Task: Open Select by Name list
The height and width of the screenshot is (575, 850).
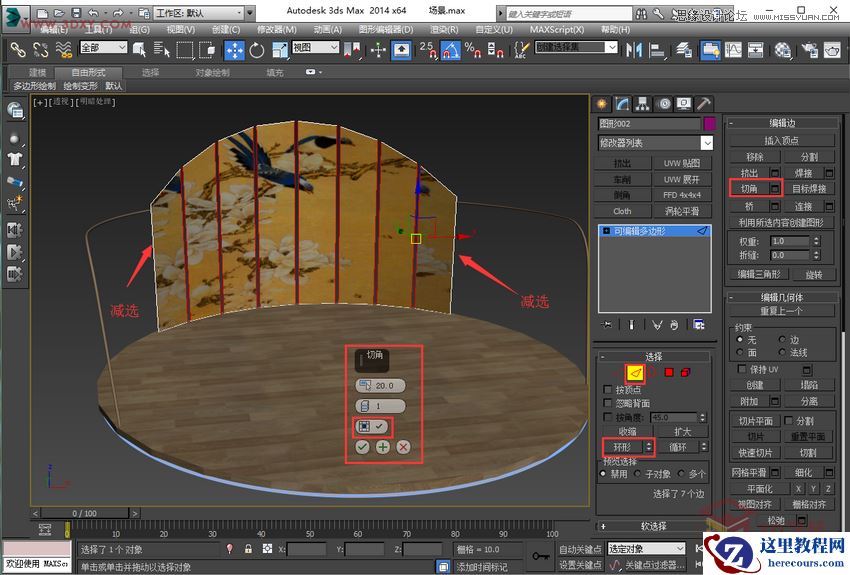Action: (x=162, y=50)
